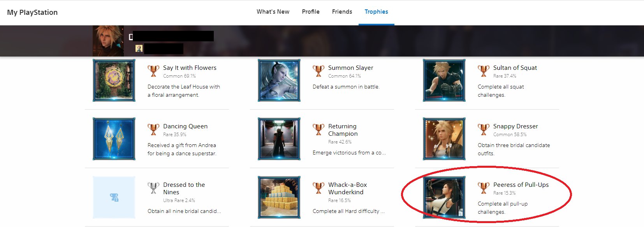This screenshot has height=227, width=644.
Task: Open the Say It with Flowers trophy title
Action: (x=190, y=68)
